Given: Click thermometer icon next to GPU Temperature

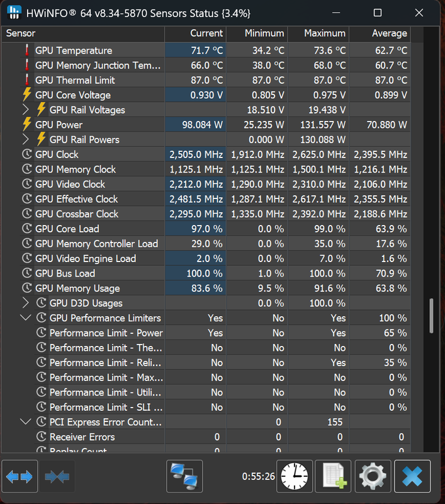Looking at the screenshot, I should [x=27, y=50].
